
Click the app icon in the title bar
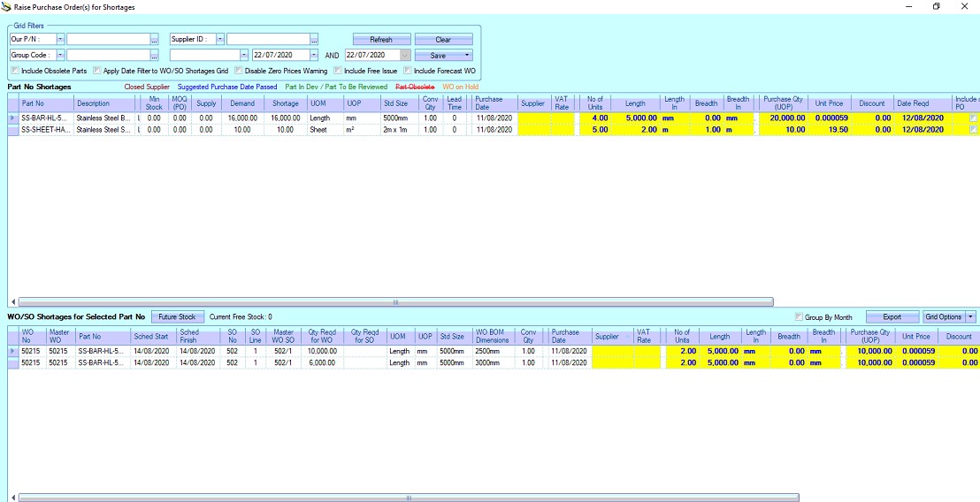coord(7,7)
